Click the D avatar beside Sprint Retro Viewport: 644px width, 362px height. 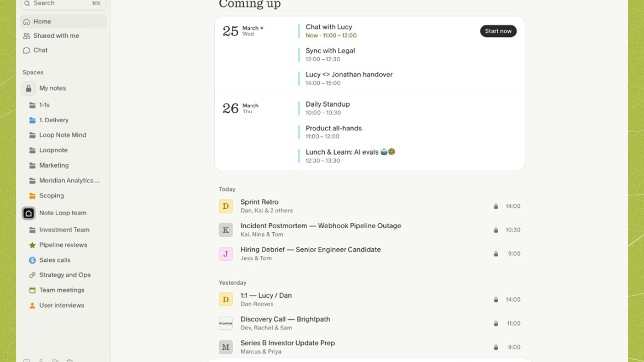pyautogui.click(x=225, y=206)
